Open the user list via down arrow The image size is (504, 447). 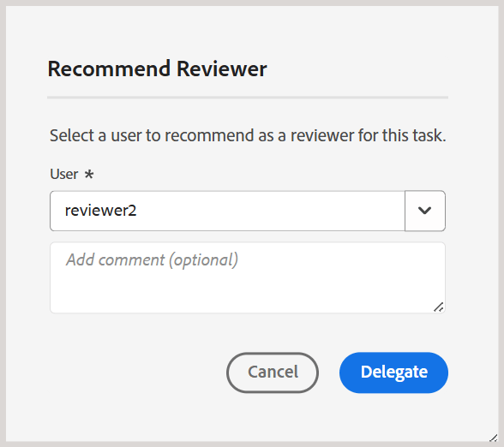[425, 211]
